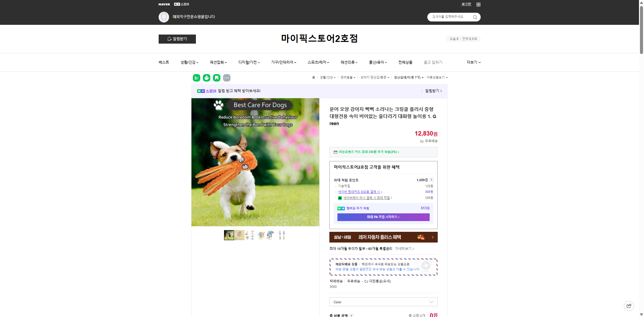Open the Color selection dropdown
The width and height of the screenshot is (644, 317).
tap(383, 302)
